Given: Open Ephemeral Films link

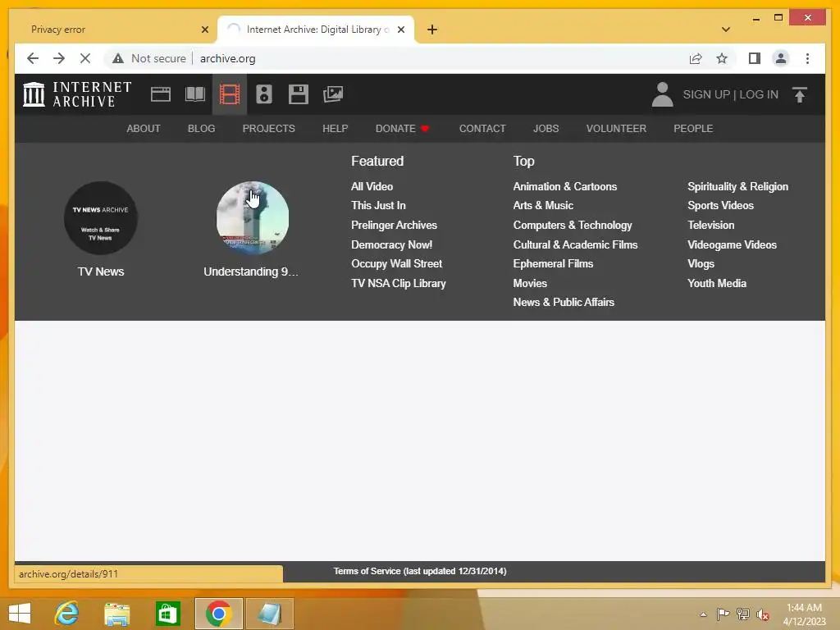Looking at the screenshot, I should pos(553,263).
